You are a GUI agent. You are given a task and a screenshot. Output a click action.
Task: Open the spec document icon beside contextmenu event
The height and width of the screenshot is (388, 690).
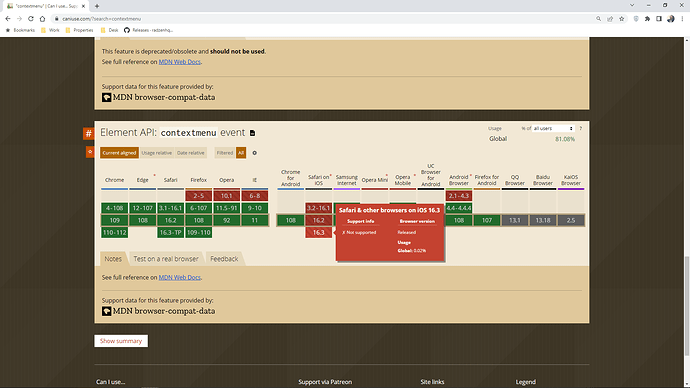pyautogui.click(x=253, y=133)
